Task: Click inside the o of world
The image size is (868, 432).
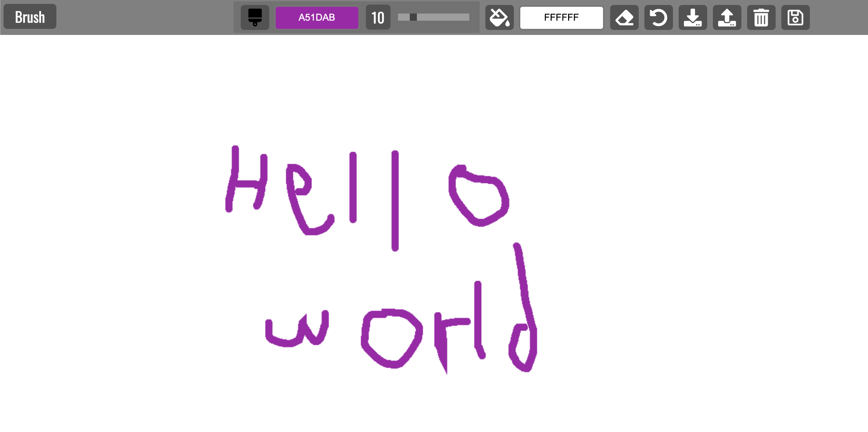Action: pyautogui.click(x=392, y=339)
